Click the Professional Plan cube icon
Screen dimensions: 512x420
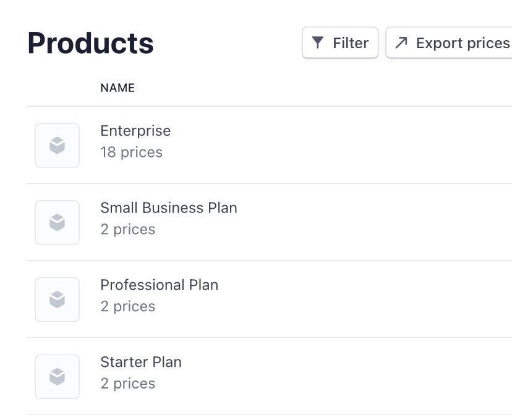pos(57,300)
